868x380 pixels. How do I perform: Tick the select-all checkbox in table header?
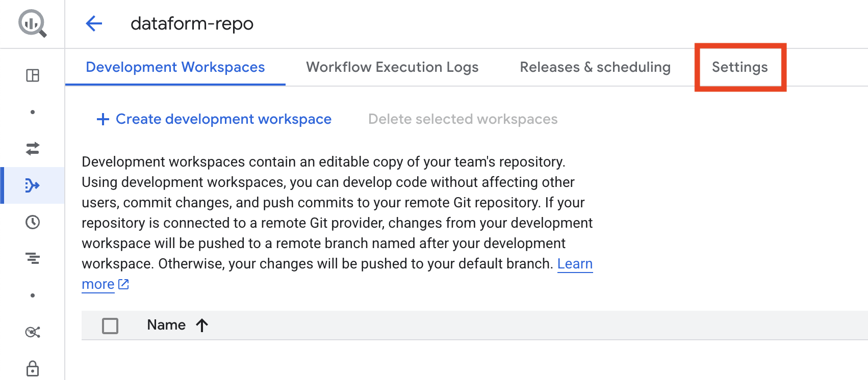[x=110, y=325]
